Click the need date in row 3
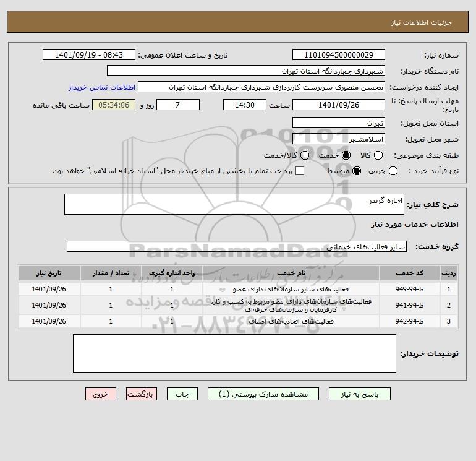 pos(49,321)
